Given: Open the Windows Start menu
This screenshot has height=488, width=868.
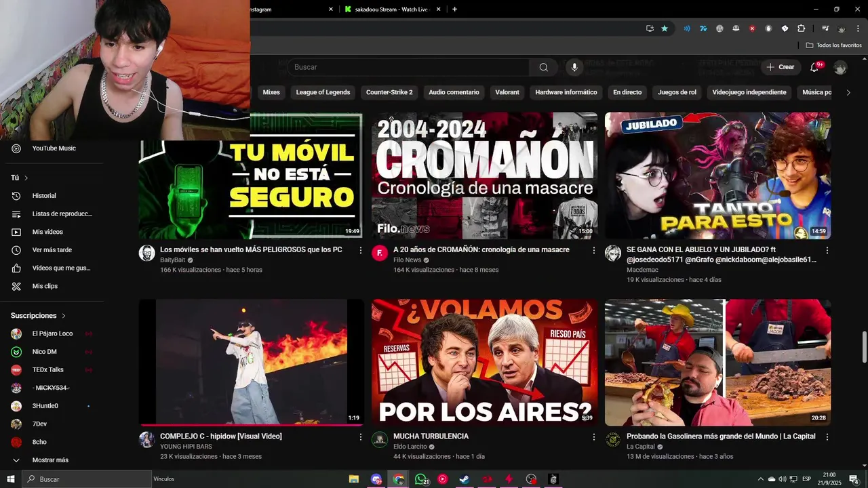Looking at the screenshot, I should click(11, 479).
